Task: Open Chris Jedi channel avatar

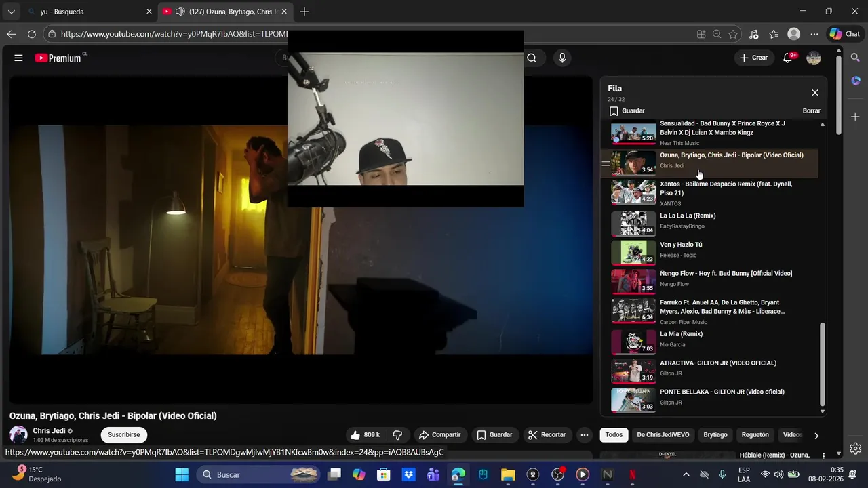Action: pyautogui.click(x=19, y=435)
